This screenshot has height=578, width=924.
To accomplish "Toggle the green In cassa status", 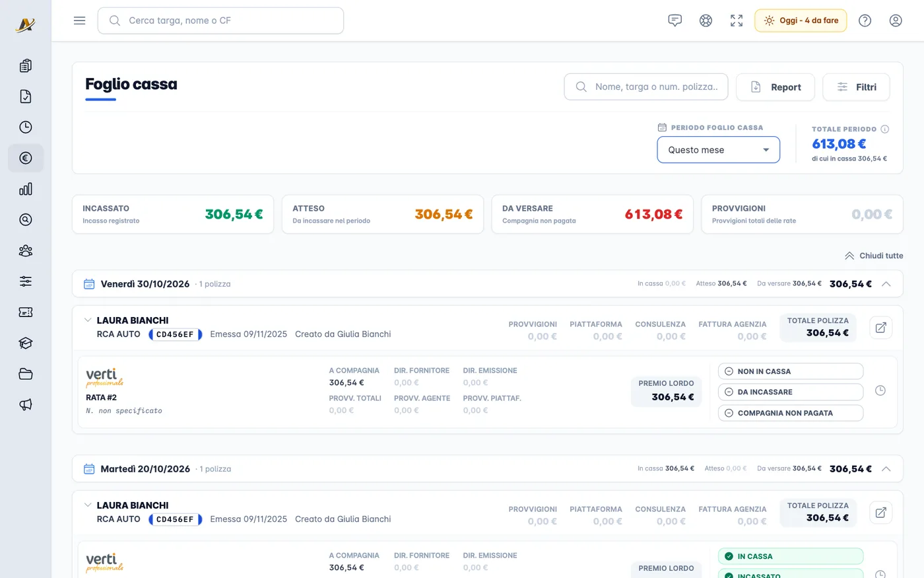I will click(791, 556).
